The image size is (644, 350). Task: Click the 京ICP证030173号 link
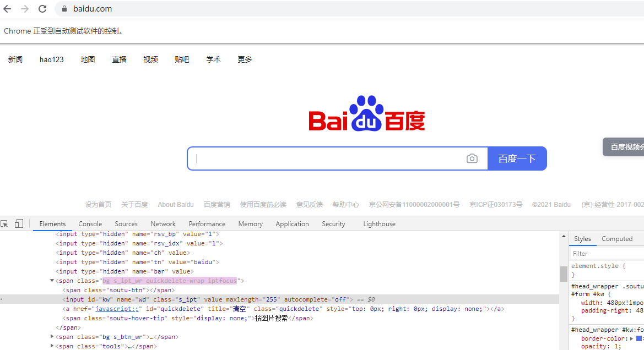tap(496, 204)
